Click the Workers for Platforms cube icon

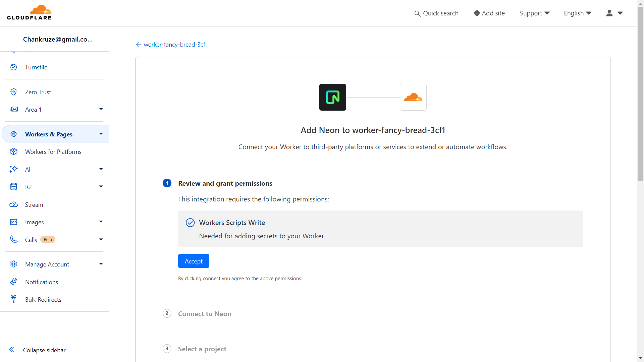coord(13,152)
